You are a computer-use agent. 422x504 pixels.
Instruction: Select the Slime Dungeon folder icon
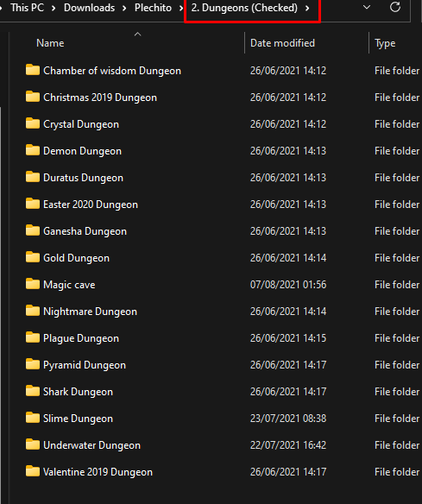33,418
